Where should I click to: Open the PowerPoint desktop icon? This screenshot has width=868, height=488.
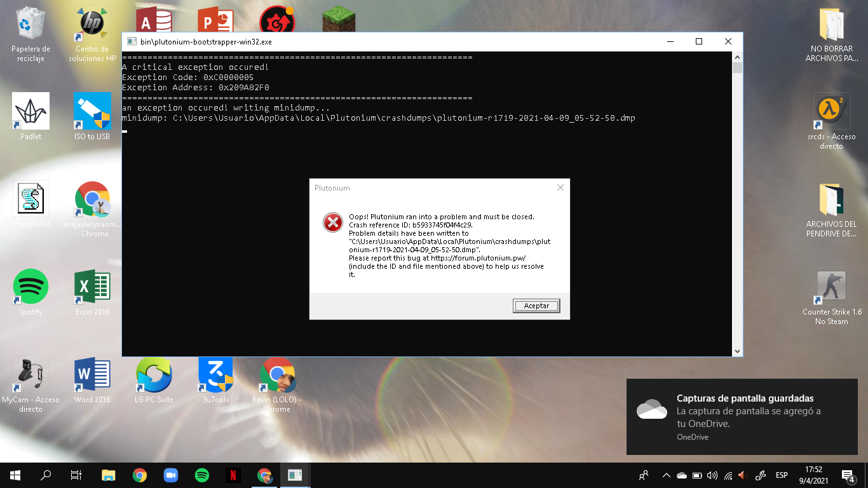click(x=217, y=19)
